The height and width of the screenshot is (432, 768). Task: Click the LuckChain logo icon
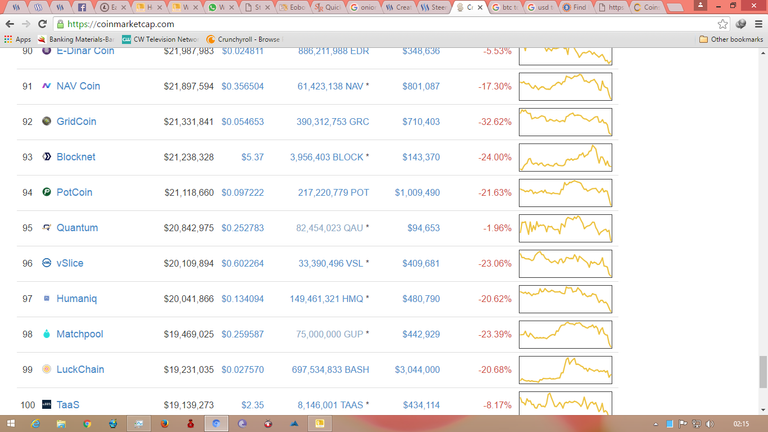47,369
